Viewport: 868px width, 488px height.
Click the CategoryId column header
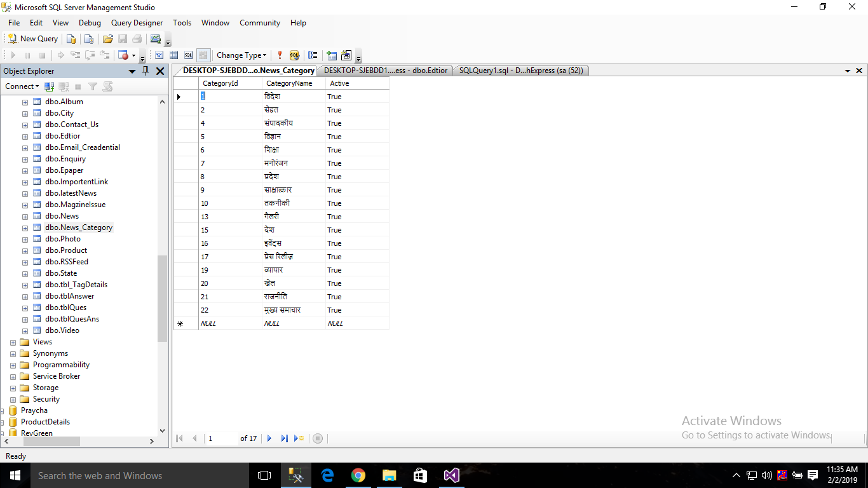(x=230, y=83)
